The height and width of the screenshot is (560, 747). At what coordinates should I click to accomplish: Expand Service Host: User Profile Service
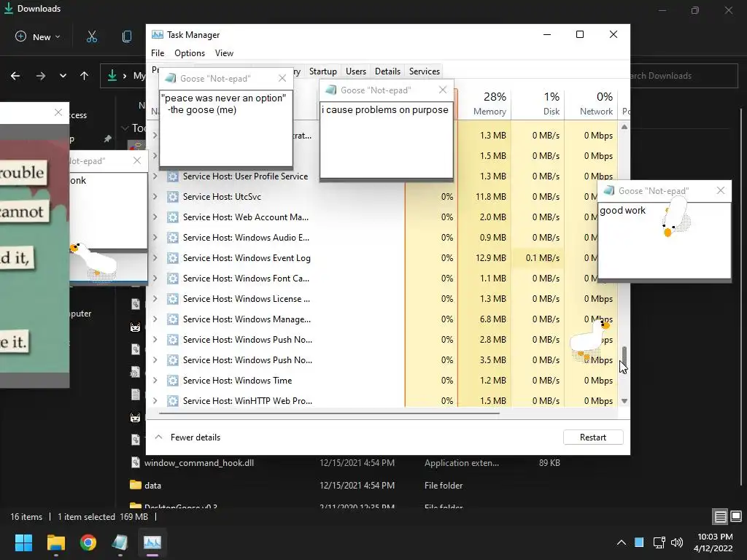(155, 176)
